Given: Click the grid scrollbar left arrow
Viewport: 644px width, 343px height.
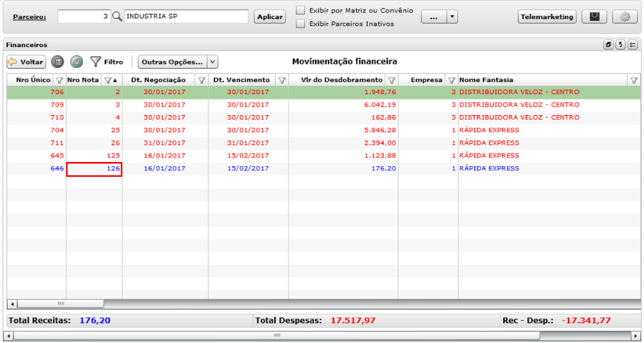Looking at the screenshot, I should (x=11, y=304).
